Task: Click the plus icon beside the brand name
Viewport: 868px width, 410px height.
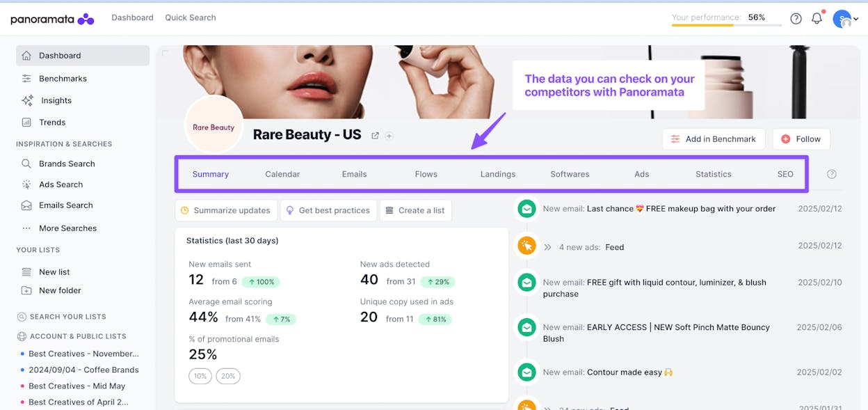Action: (389, 136)
